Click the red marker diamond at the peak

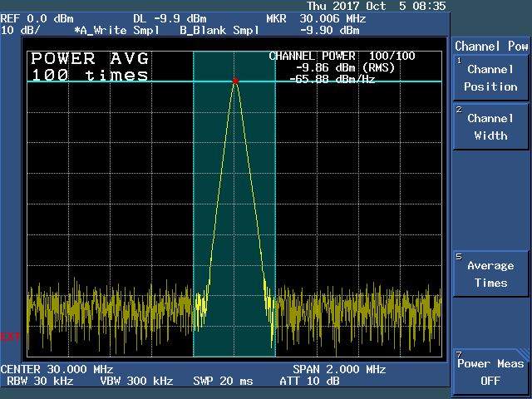[x=235, y=81]
